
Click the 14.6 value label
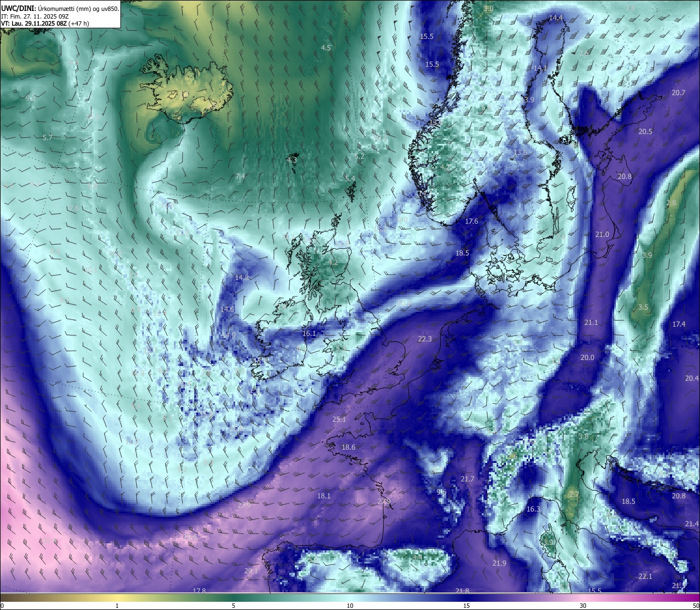227,310
